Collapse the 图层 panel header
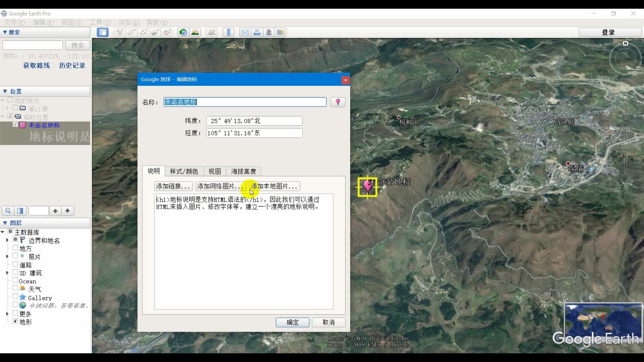This screenshot has width=644, height=362. coord(45,223)
